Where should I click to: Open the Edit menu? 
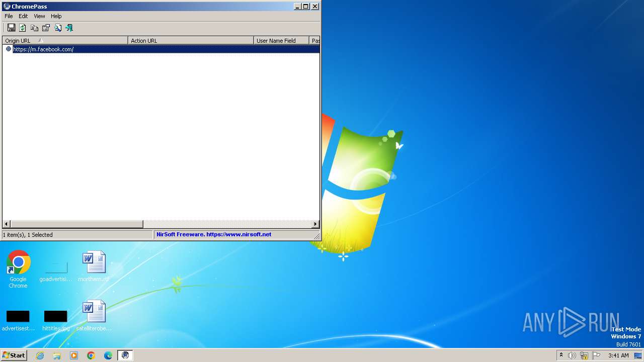pos(23,16)
